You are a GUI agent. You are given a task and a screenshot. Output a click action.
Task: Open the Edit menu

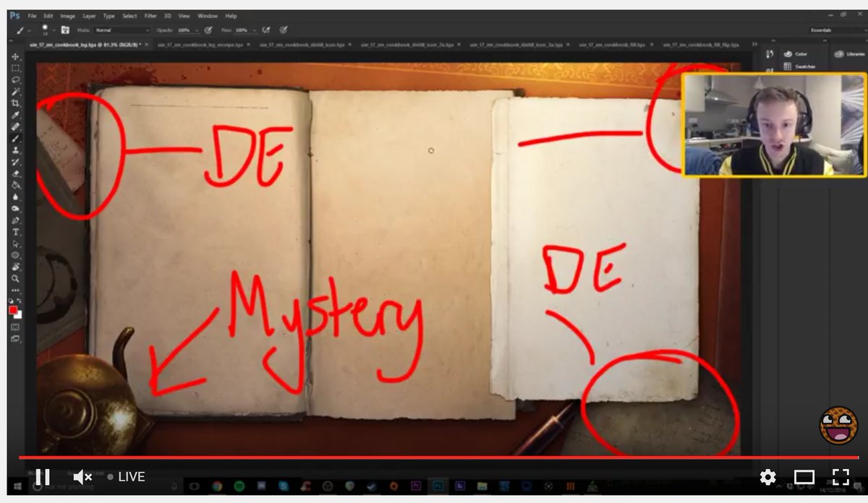(x=48, y=16)
